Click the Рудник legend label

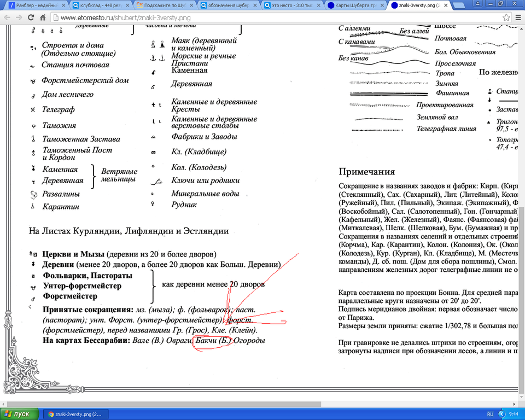point(184,205)
